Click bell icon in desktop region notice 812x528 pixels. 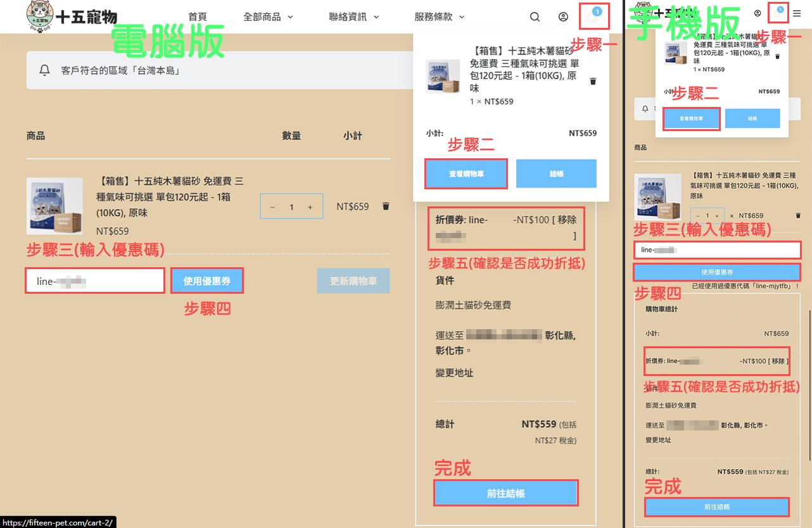[x=44, y=70]
